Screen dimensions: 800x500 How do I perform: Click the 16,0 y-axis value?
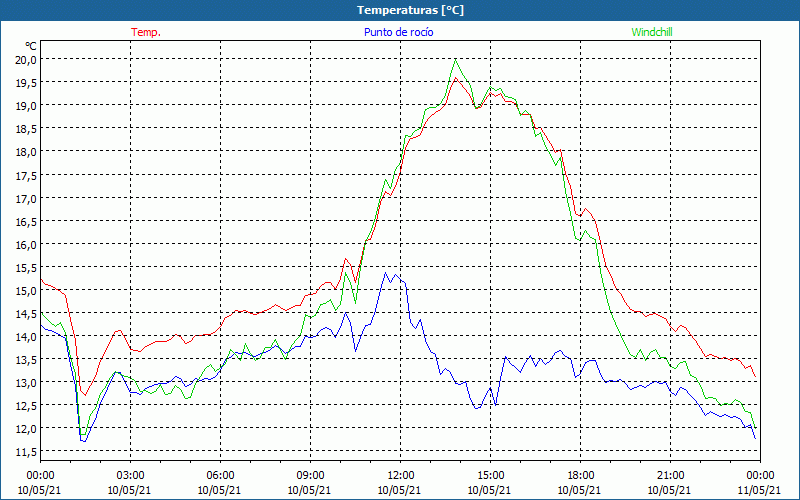tap(27, 244)
